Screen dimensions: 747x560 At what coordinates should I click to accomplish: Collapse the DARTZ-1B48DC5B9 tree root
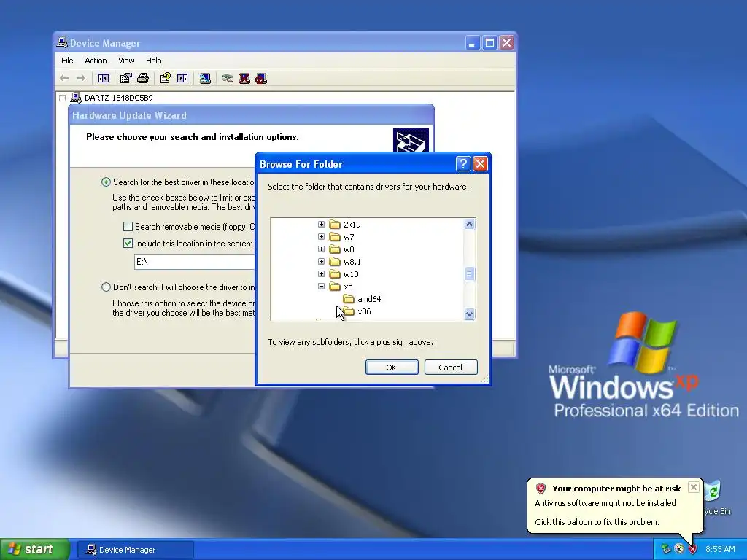click(63, 98)
